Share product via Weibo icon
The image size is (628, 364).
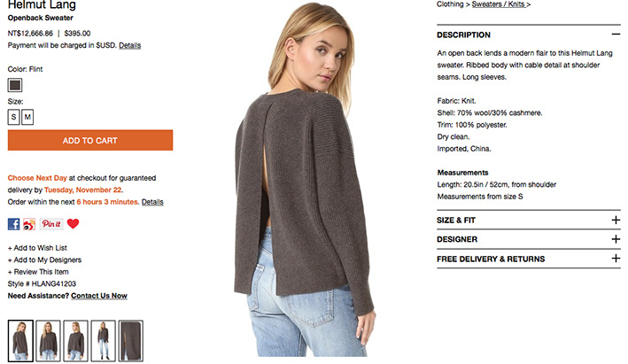(29, 224)
